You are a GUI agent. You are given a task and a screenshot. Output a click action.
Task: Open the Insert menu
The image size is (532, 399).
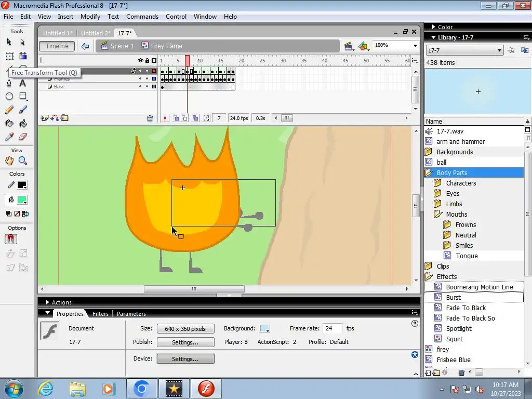pos(65,17)
